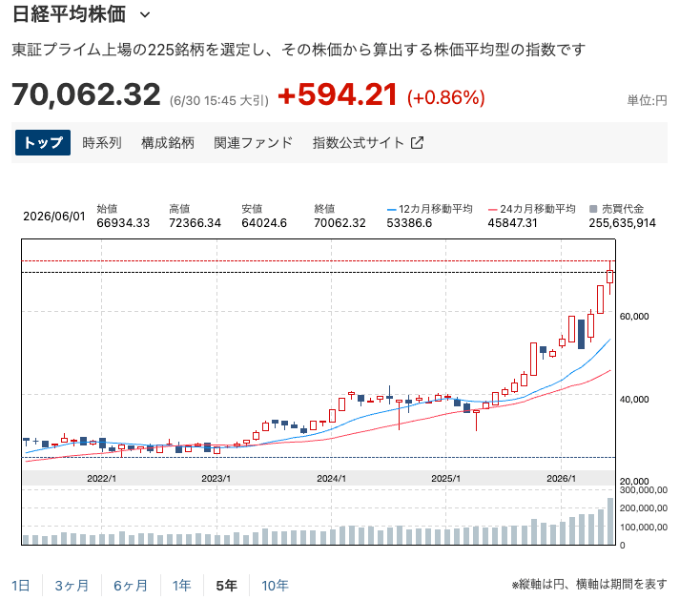Click the change value +594.21

[x=338, y=94]
